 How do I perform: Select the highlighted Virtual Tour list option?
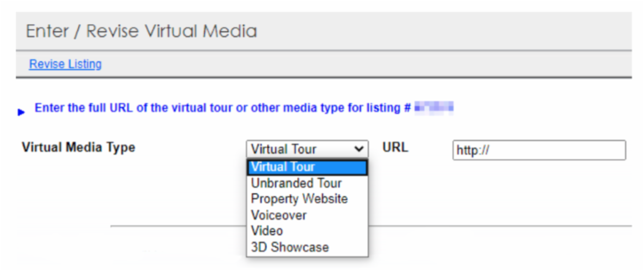tap(307, 167)
